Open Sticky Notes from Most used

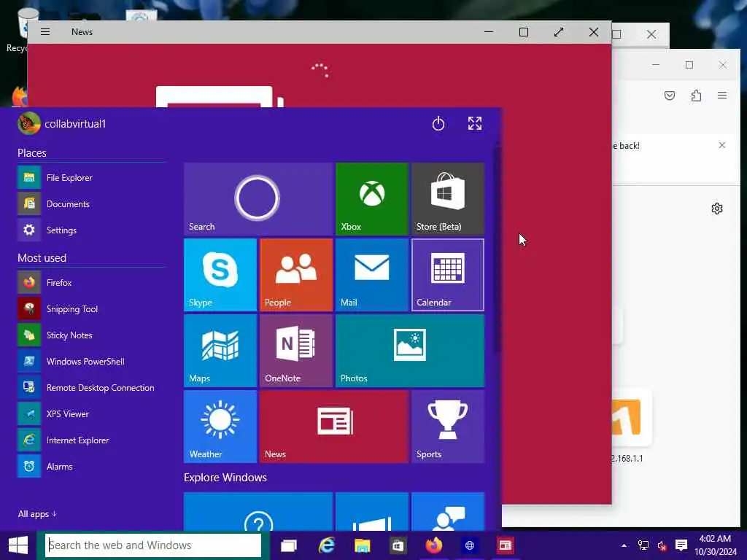(x=91, y=335)
